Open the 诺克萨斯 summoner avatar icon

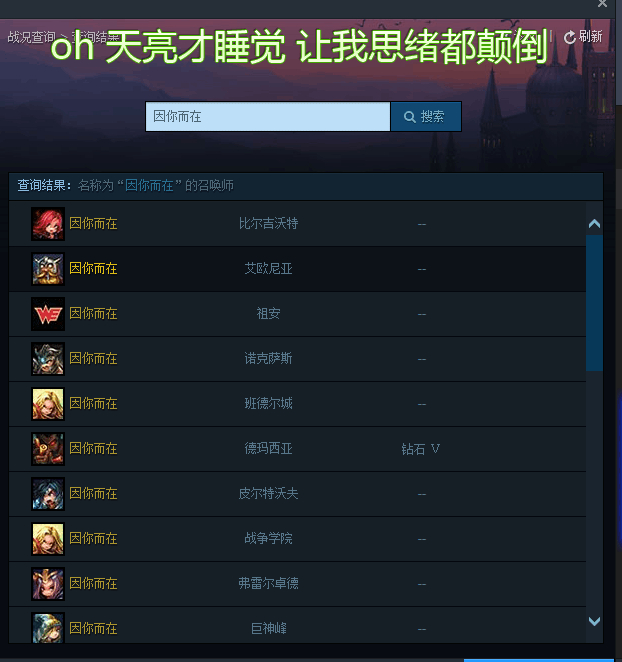point(48,359)
